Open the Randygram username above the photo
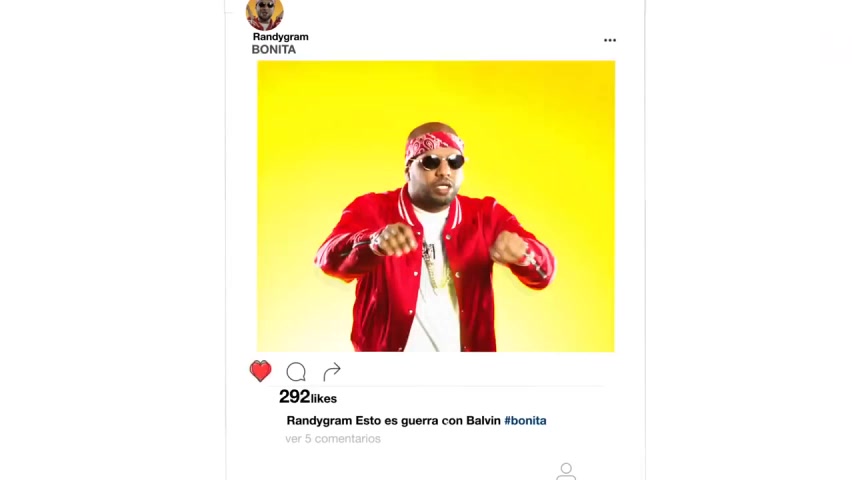Screen dimensions: 852x480 (x=280, y=36)
